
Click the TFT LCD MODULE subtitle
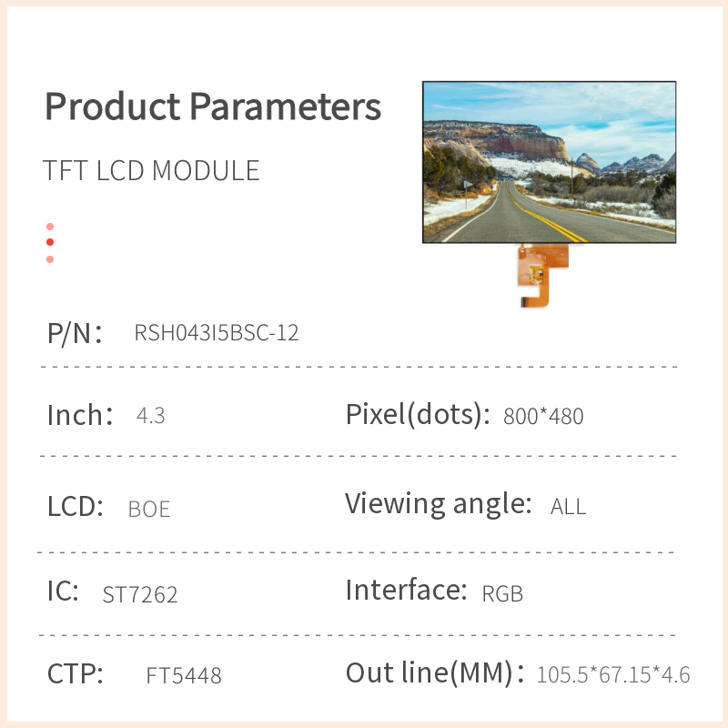[151, 171]
